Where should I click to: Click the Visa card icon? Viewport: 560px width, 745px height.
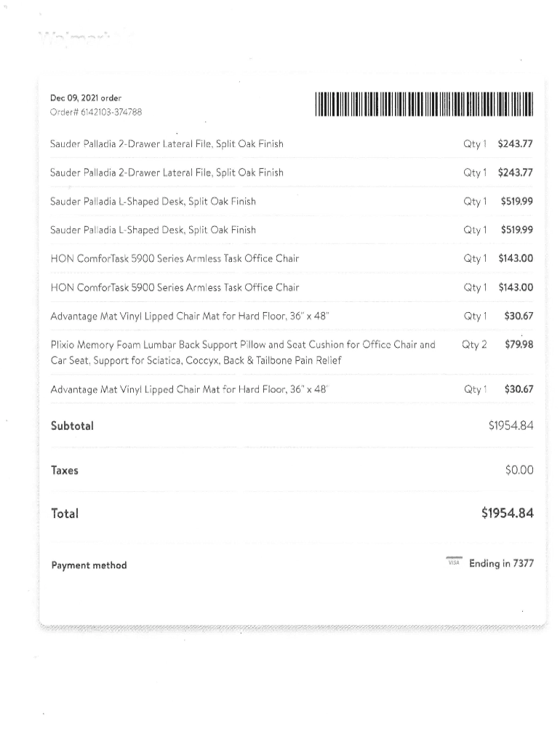[454, 562]
